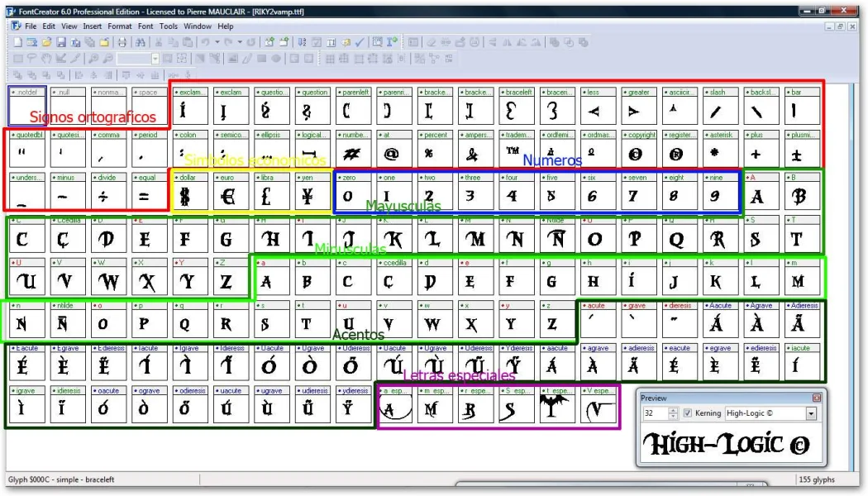Image resolution: width=868 pixels, height=496 pixels.
Task: Open the Undo history dropdown arrow
Action: pyautogui.click(x=217, y=43)
